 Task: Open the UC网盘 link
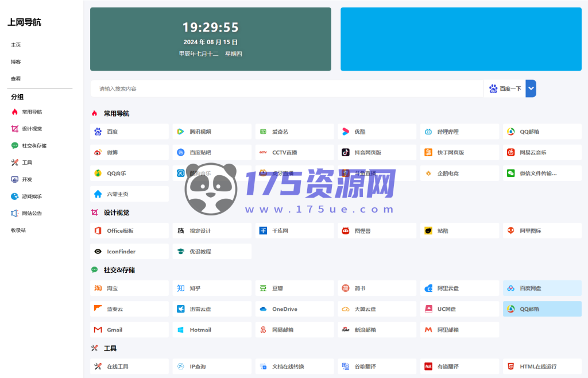[x=459, y=309]
